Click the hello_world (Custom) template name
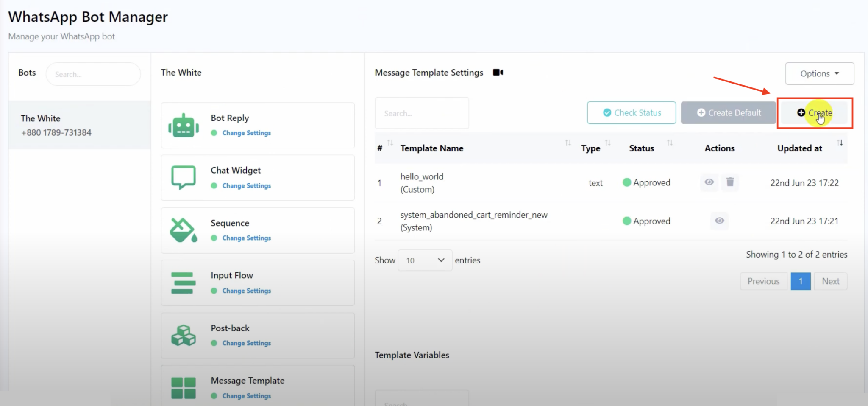 pyautogui.click(x=422, y=183)
